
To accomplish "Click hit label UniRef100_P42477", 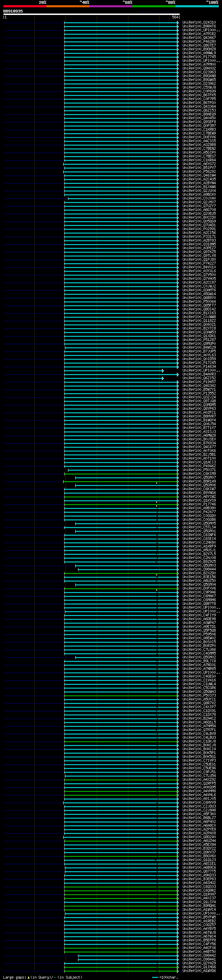I will pos(199,512).
